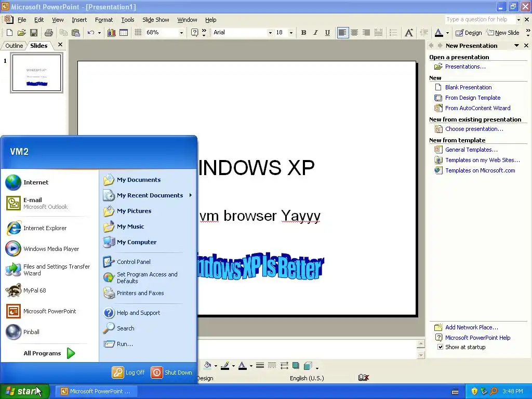Click the Line Style icon on Drawing toolbar
532x399 pixels.
[x=260, y=365]
